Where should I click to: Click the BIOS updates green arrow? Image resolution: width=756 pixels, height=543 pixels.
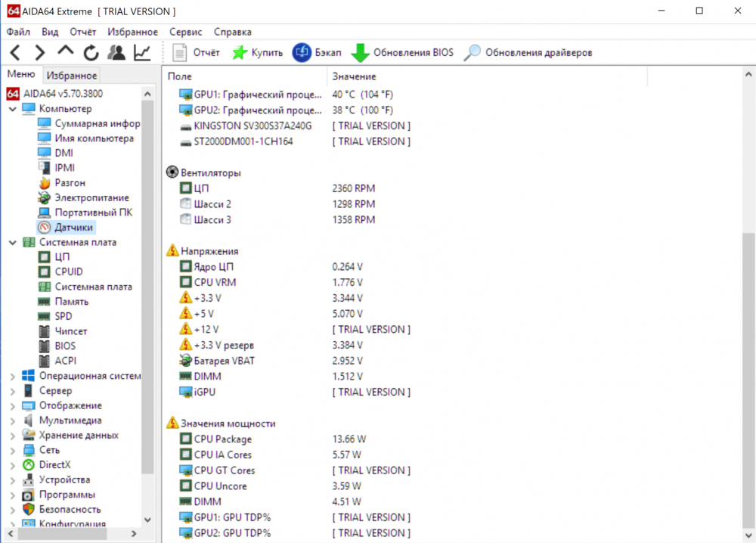click(x=360, y=53)
